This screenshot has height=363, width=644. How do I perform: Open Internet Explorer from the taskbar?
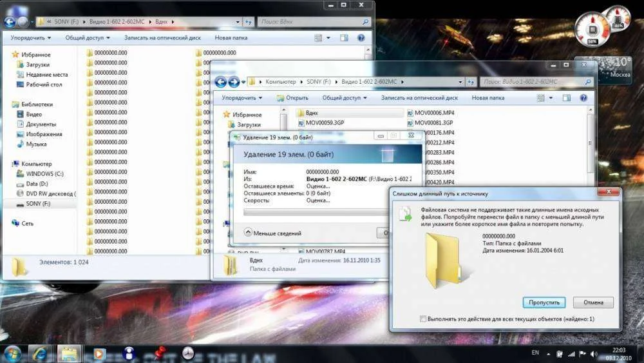(x=40, y=353)
